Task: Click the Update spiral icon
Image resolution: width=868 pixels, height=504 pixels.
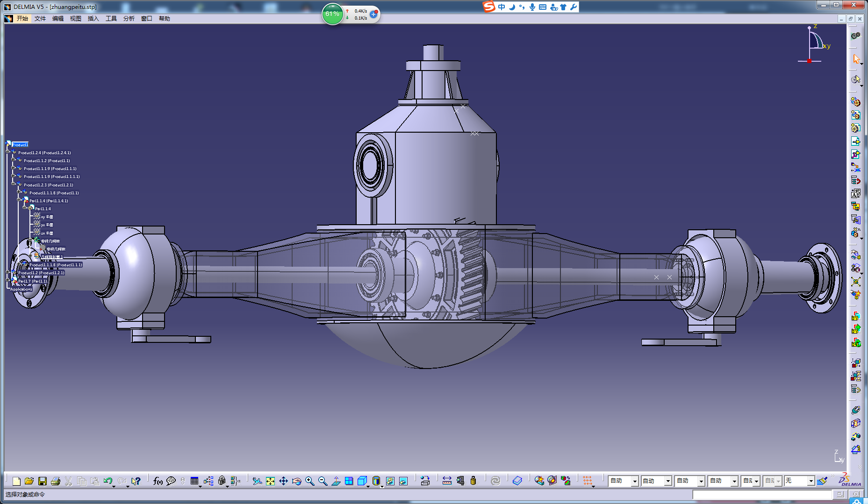Action: pos(495,481)
